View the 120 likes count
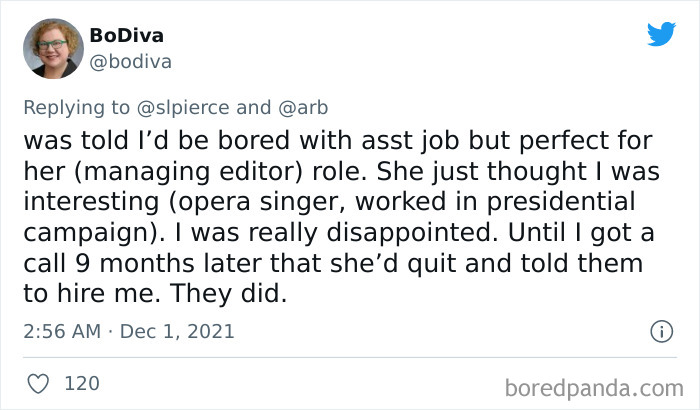Viewport: 700px width, 410px height. click(x=82, y=383)
